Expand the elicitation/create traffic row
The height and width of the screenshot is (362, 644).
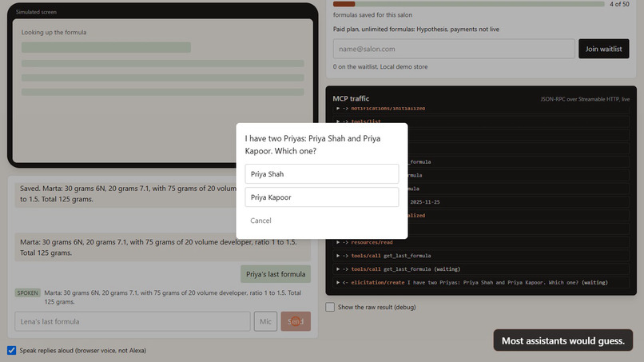pos(481,283)
